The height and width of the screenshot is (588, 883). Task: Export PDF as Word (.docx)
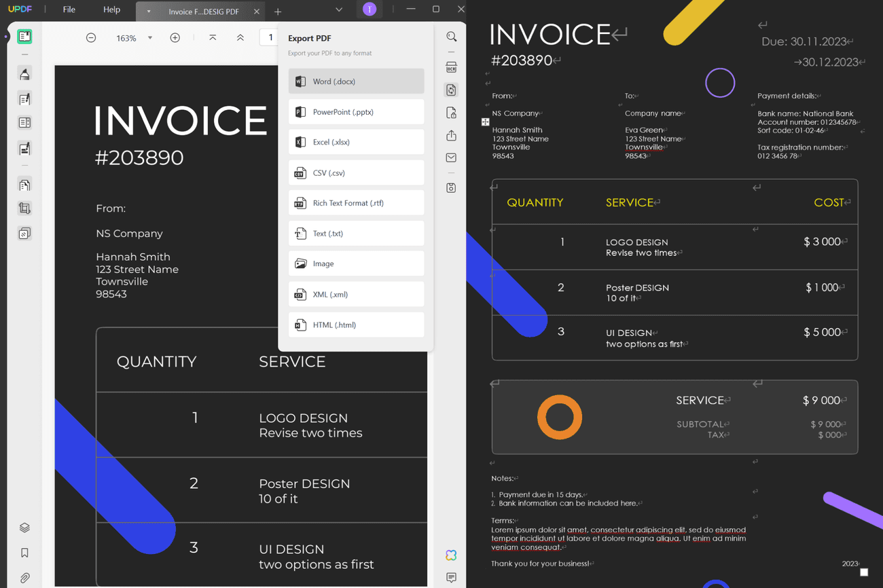356,81
